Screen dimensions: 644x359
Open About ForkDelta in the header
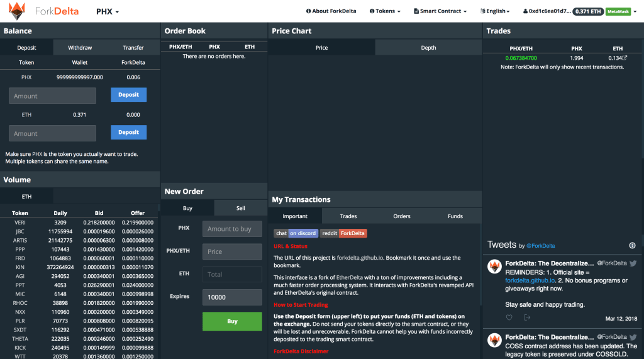(x=331, y=11)
